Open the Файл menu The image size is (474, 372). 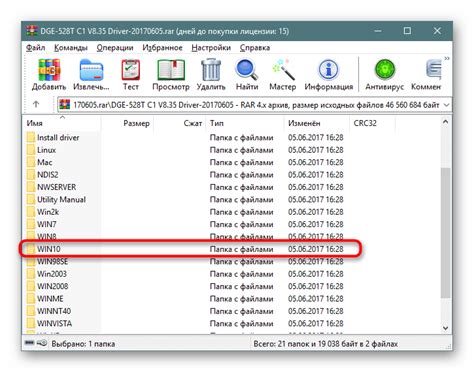point(35,48)
